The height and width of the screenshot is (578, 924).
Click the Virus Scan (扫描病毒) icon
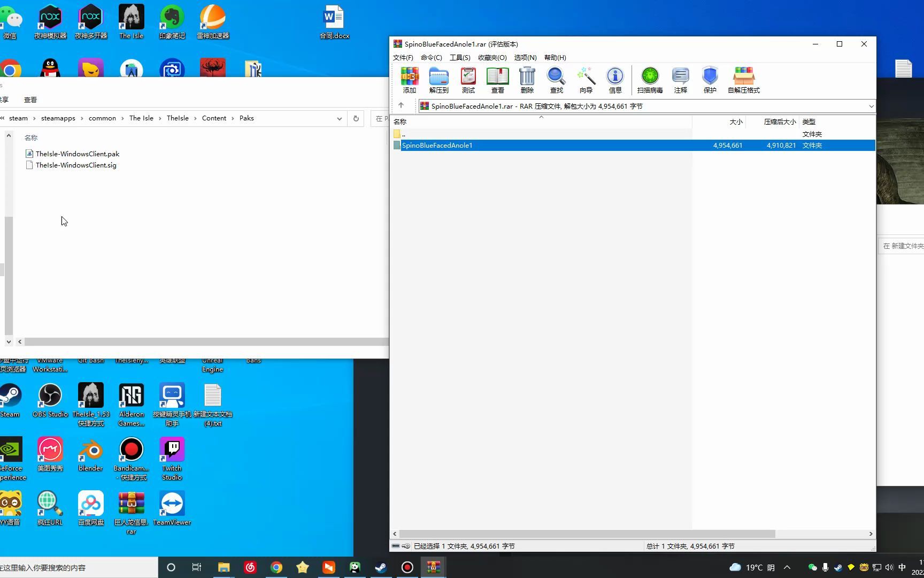[650, 80]
